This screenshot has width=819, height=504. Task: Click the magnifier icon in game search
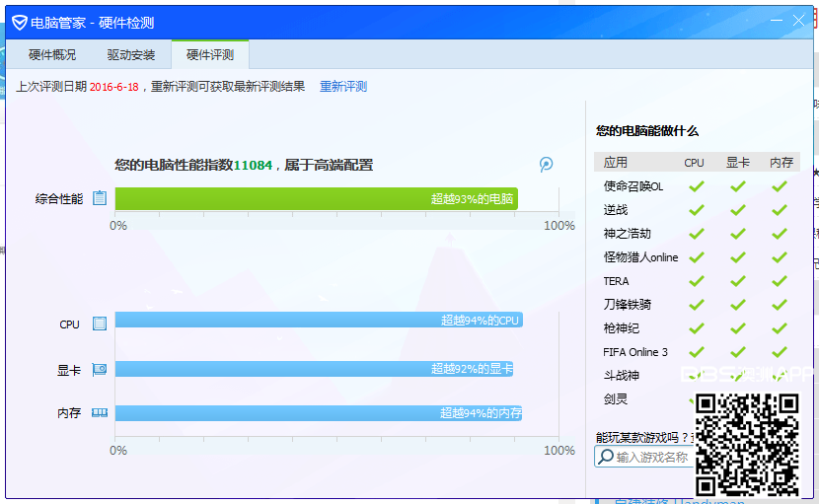pyautogui.click(x=606, y=457)
